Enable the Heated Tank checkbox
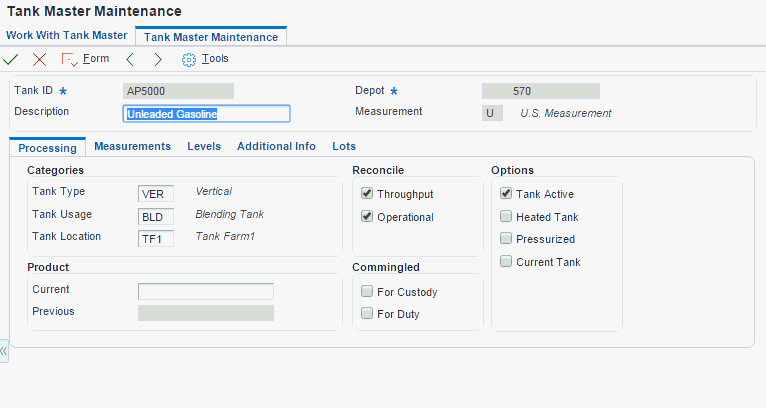 point(506,216)
